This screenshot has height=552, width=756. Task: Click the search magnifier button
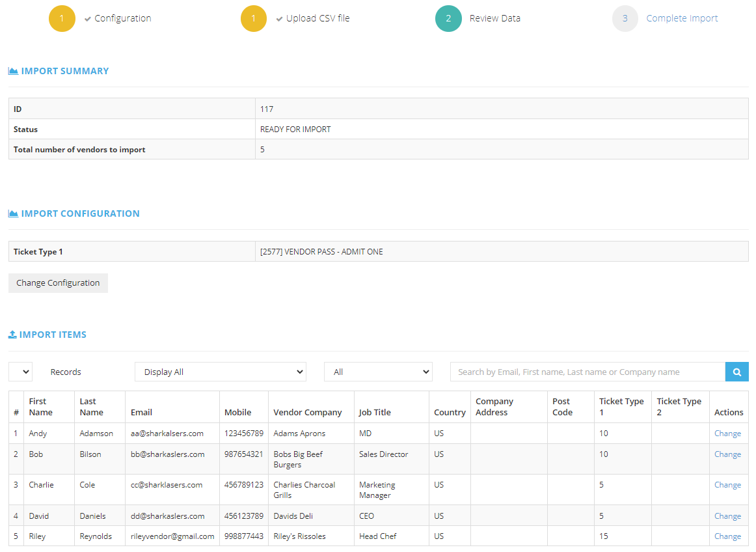pos(736,372)
